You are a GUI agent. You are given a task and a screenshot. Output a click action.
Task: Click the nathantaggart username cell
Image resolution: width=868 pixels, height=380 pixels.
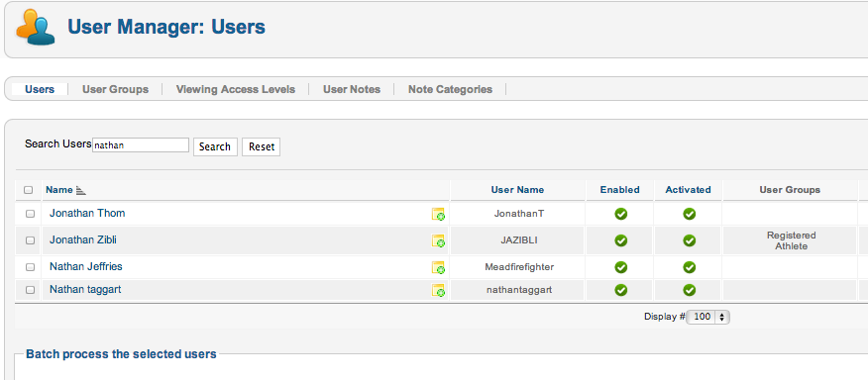[x=518, y=290]
